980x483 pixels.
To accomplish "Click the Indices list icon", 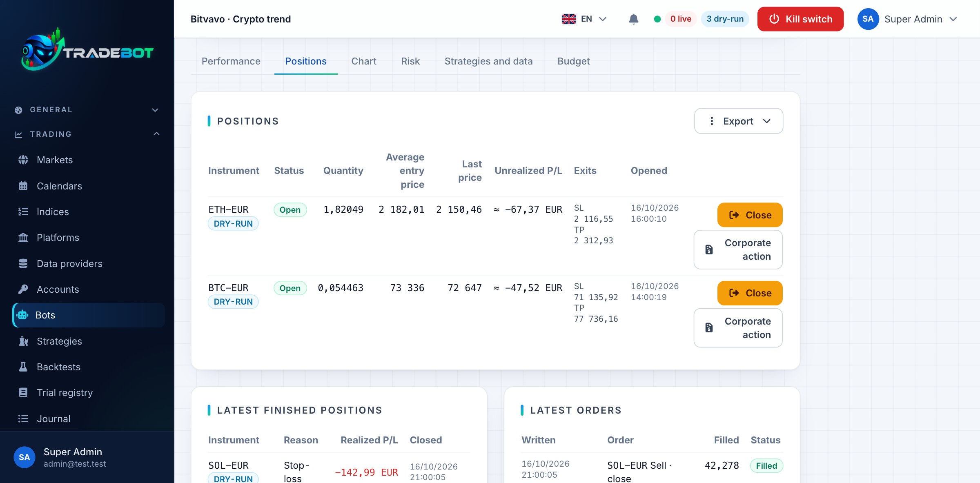I will coord(23,211).
